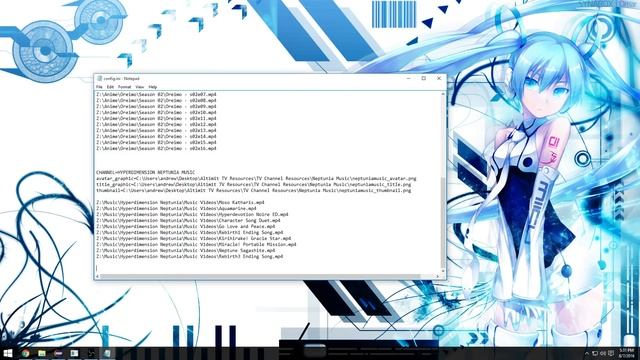The image size is (640, 360).
Task: Open the Help menu in Notepad
Action: [x=153, y=87]
